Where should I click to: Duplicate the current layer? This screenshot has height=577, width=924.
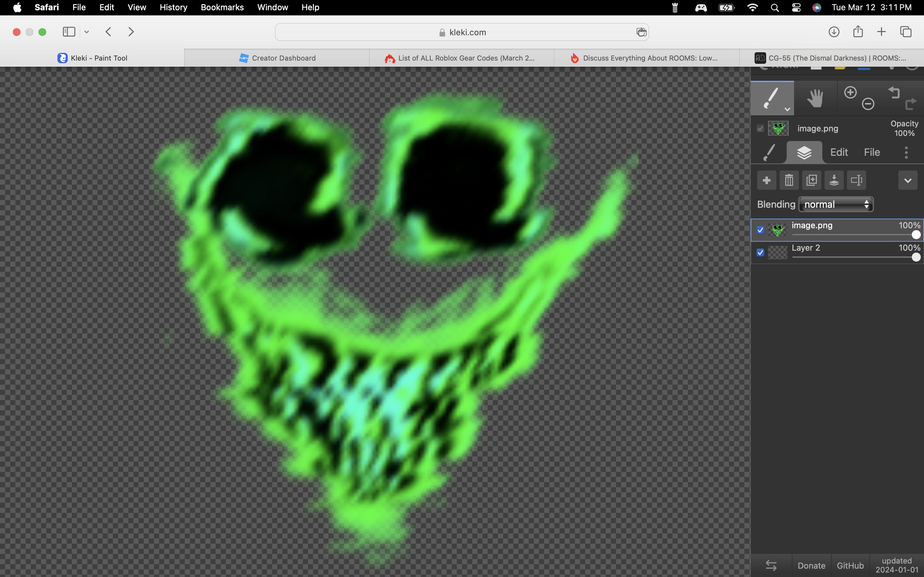811,180
